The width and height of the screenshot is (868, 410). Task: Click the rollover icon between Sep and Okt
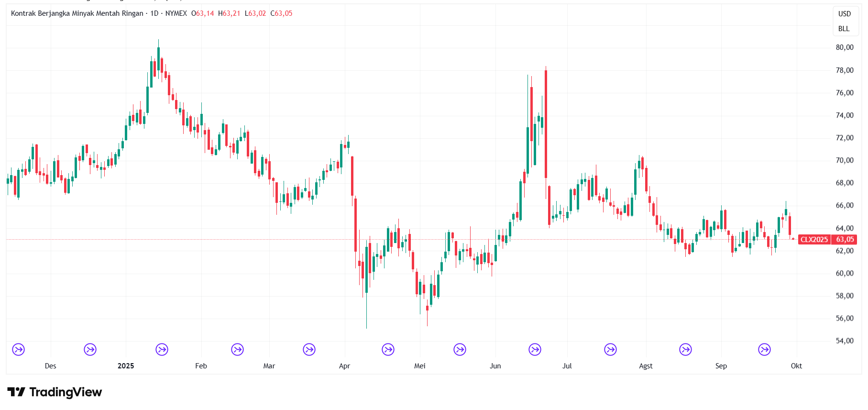click(x=765, y=350)
